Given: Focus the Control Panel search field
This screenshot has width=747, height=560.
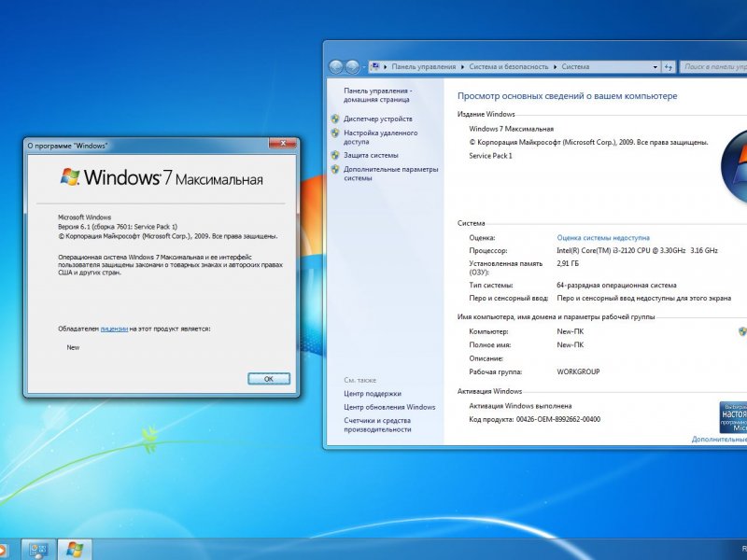Looking at the screenshot, I should click(x=713, y=67).
